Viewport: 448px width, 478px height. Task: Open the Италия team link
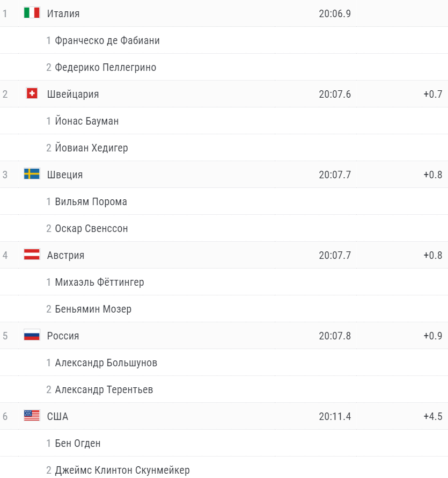pos(63,14)
